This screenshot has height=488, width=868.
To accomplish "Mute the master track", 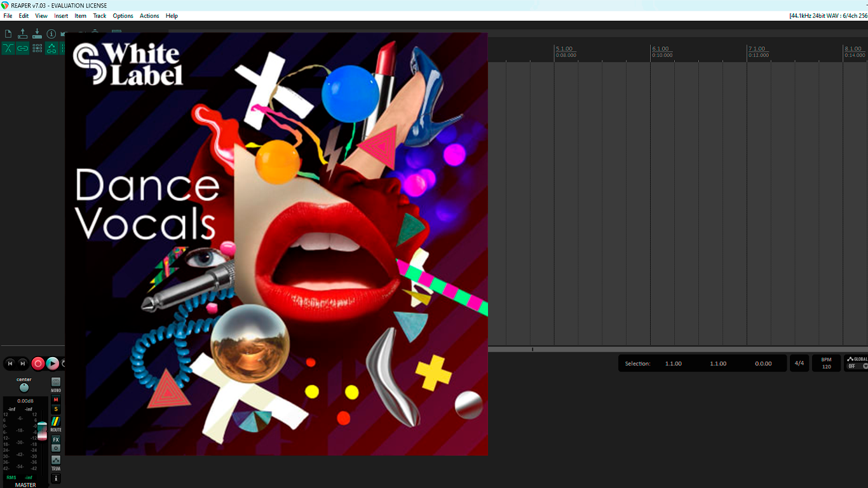I will (x=56, y=400).
